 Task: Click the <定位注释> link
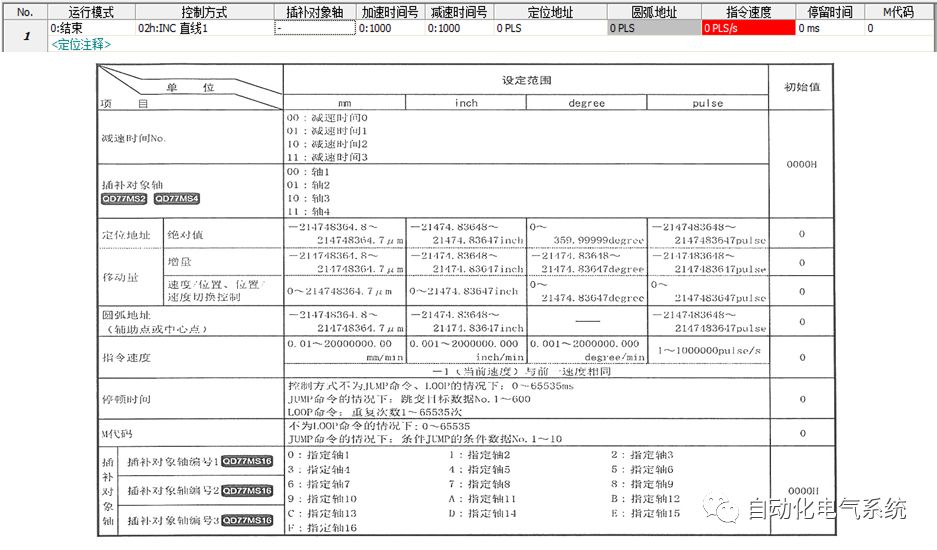[82, 45]
